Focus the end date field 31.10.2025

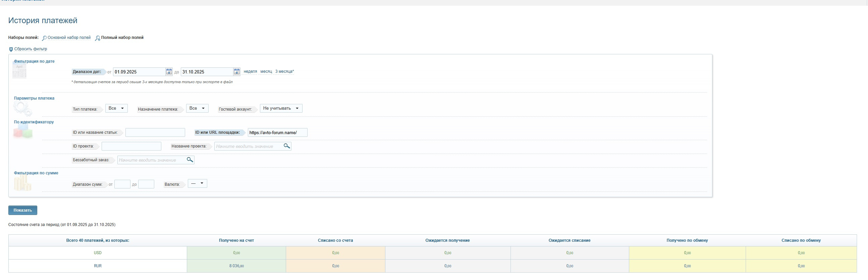tap(207, 72)
